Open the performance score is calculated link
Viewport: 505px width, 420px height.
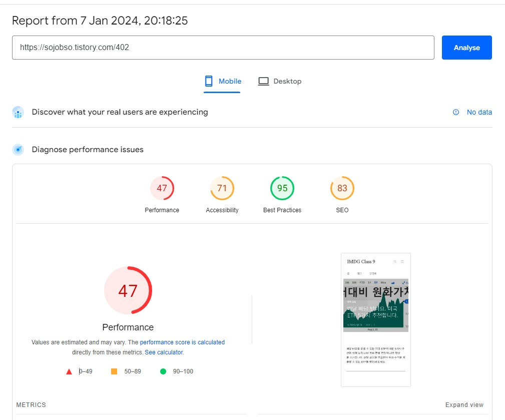[182, 342]
